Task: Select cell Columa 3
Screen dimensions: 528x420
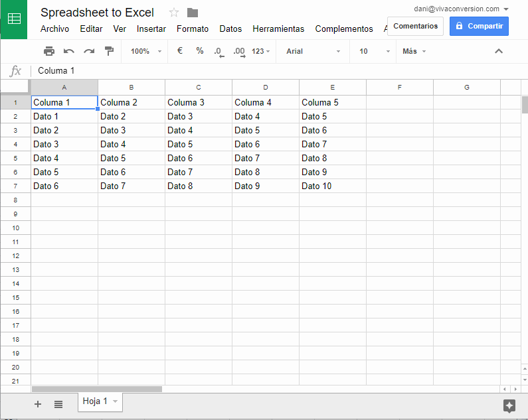Action: (199, 102)
